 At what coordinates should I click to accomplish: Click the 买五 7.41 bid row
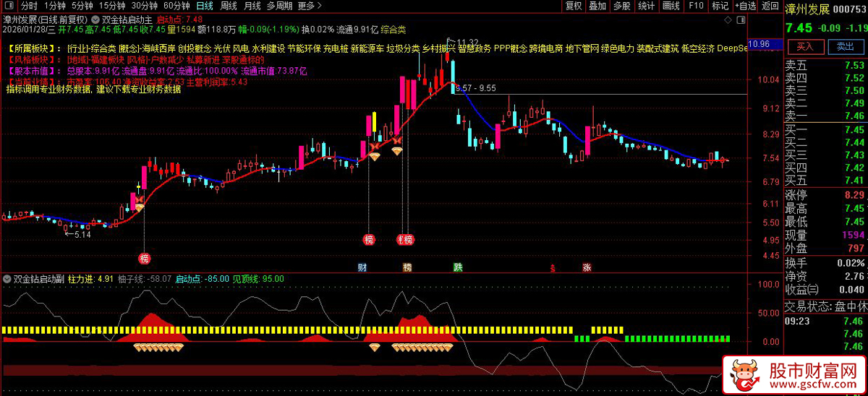[825, 180]
